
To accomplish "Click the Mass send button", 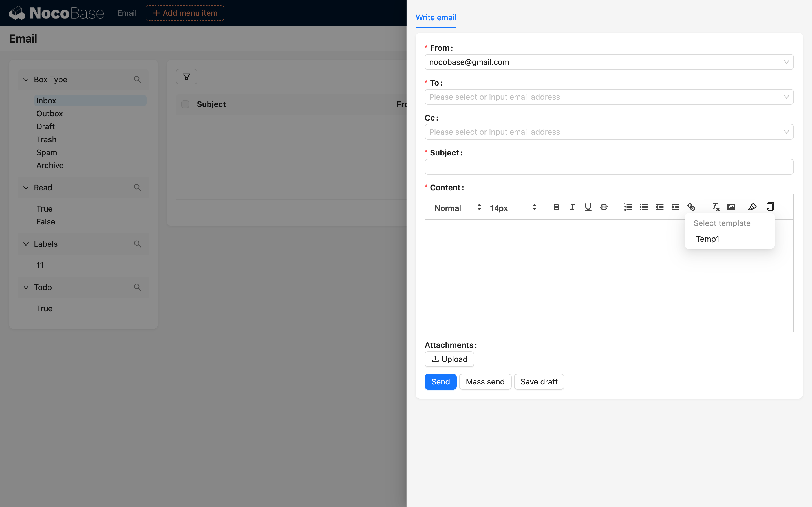I will coord(485,382).
